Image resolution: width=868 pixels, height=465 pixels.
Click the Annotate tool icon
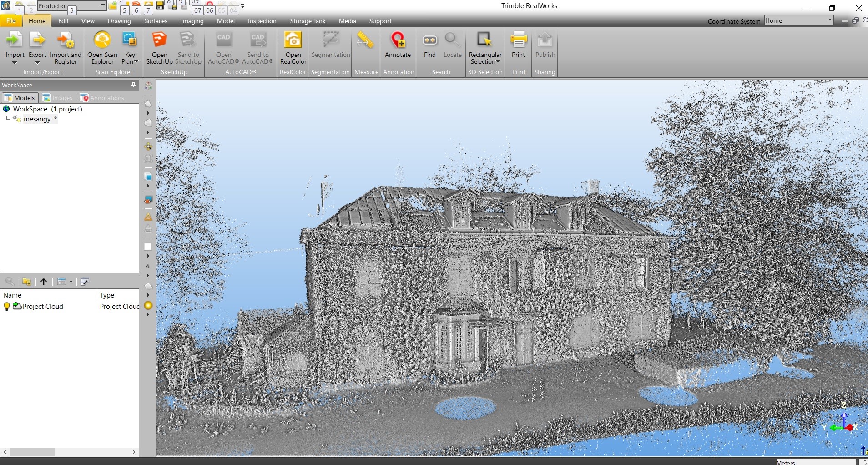point(398,41)
